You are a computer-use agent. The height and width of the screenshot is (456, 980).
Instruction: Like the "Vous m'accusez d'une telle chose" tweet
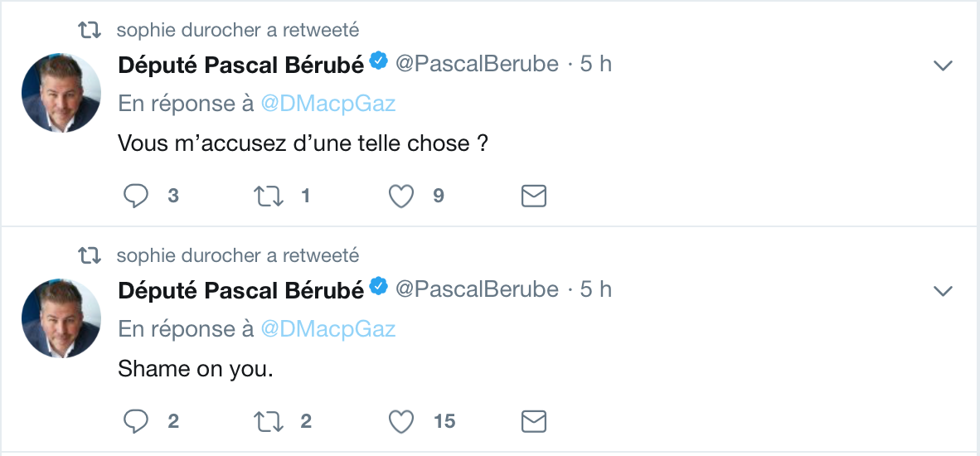coord(401,196)
